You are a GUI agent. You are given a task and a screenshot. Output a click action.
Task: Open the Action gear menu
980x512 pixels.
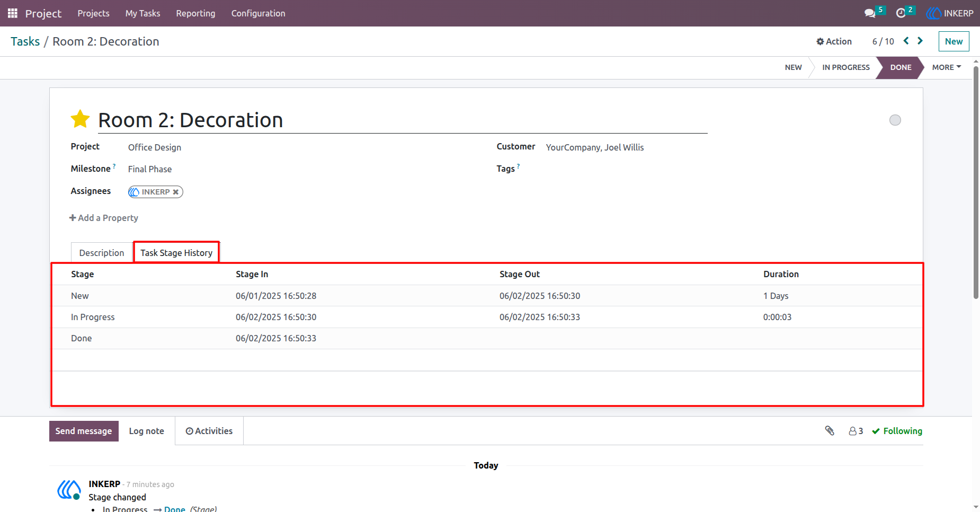(834, 41)
